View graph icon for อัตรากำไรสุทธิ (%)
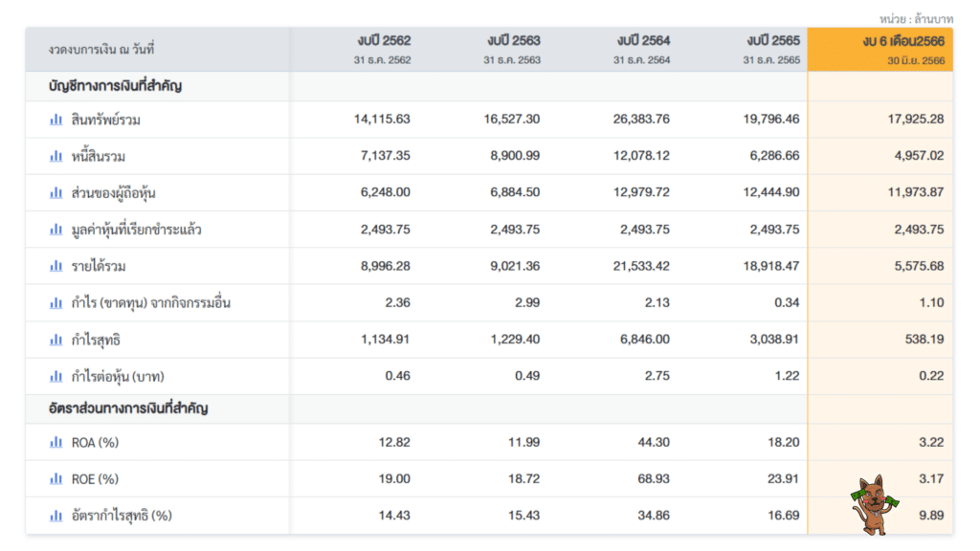Screen dimensions: 980x551 55,515
